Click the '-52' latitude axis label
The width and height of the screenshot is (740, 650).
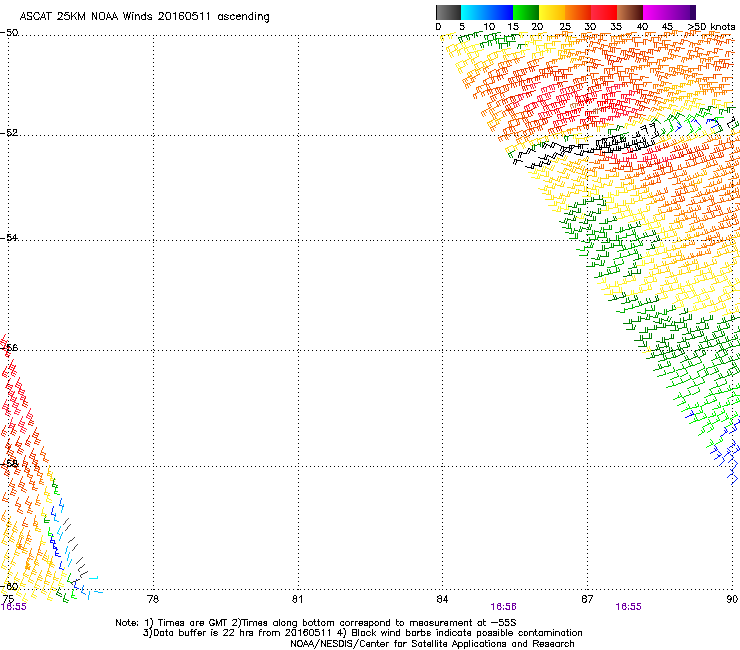tap(9, 133)
